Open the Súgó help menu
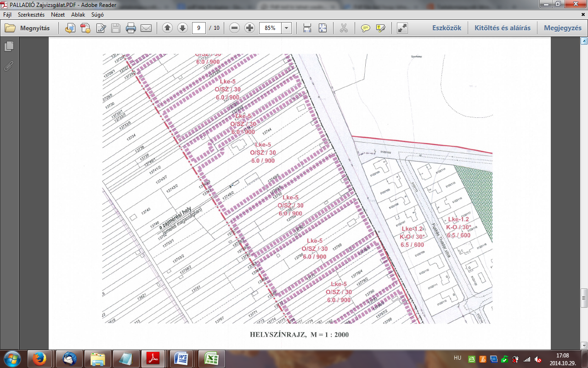The height and width of the screenshot is (368, 588). click(x=97, y=15)
